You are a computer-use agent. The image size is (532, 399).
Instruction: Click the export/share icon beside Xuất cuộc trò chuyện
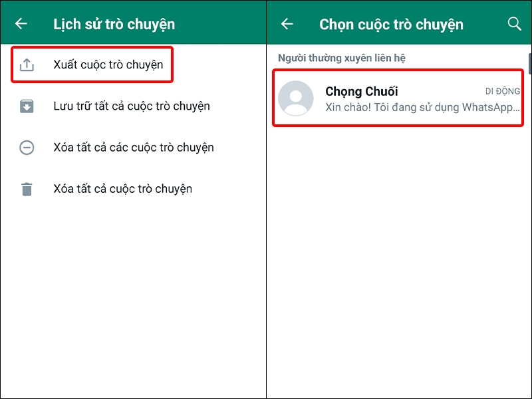click(27, 64)
